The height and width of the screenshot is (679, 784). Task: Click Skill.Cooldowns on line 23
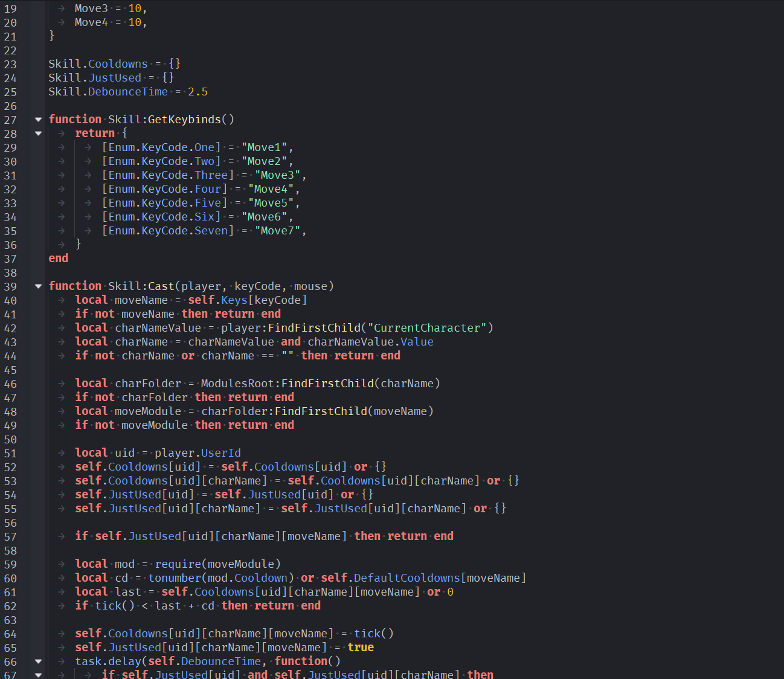(98, 64)
